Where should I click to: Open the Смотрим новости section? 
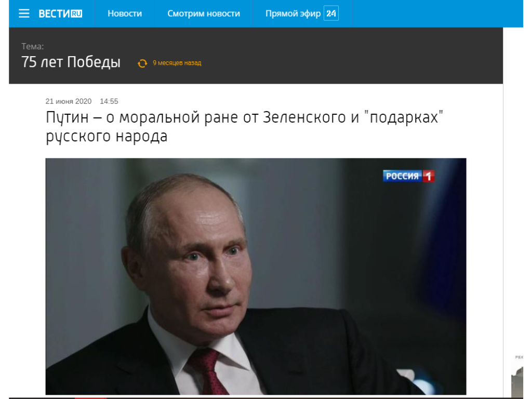pos(204,14)
